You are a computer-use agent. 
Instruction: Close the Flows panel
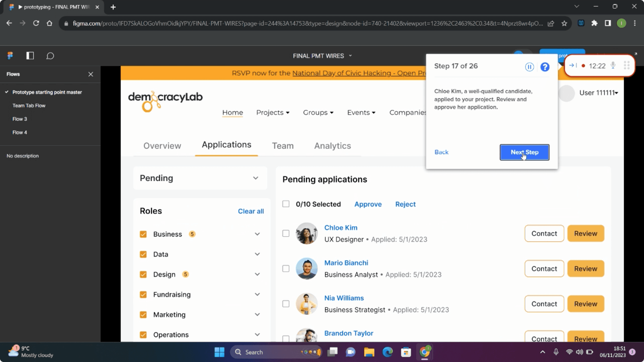[x=91, y=74]
